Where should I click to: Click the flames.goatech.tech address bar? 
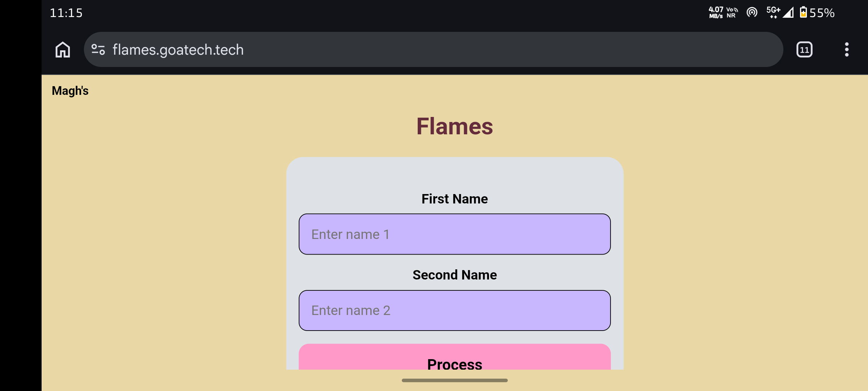tap(433, 50)
